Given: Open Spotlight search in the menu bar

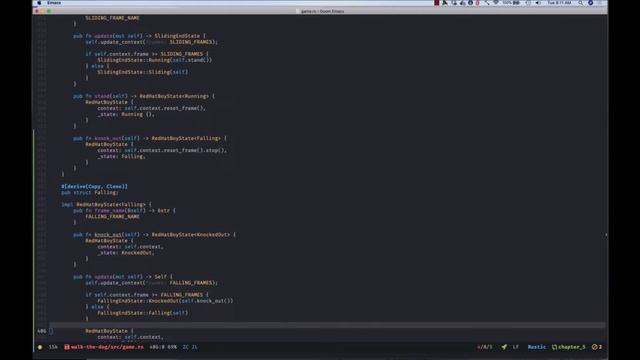Looking at the screenshot, I should [x=580, y=3].
